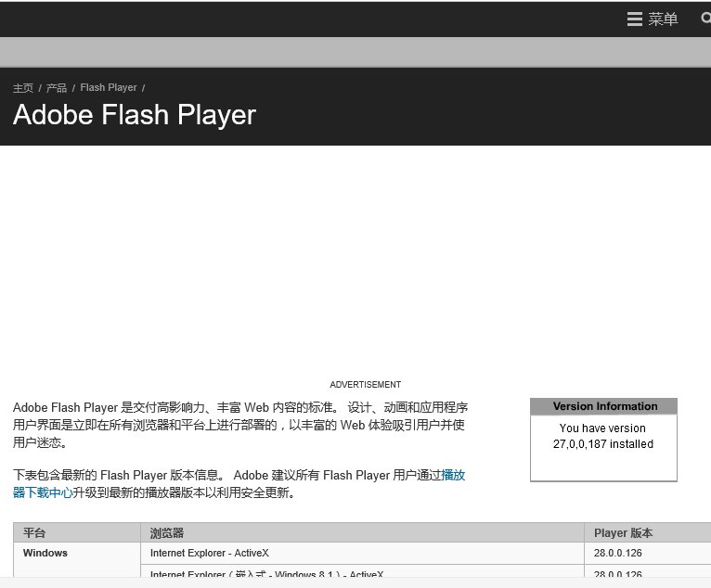Click the Version Information box header
The height and width of the screenshot is (588, 711).
[x=603, y=406]
